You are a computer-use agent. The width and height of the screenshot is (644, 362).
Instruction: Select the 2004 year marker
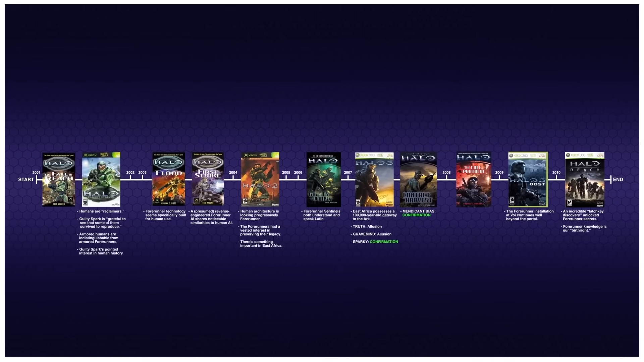click(x=233, y=173)
